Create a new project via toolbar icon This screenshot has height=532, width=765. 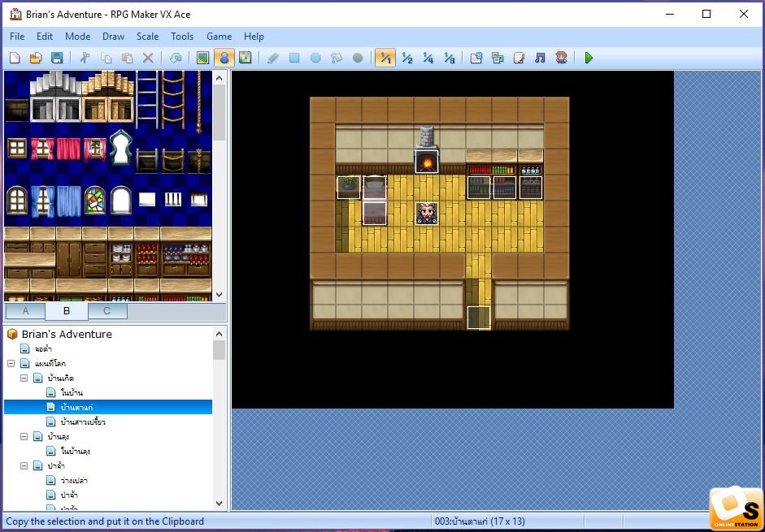point(15,58)
